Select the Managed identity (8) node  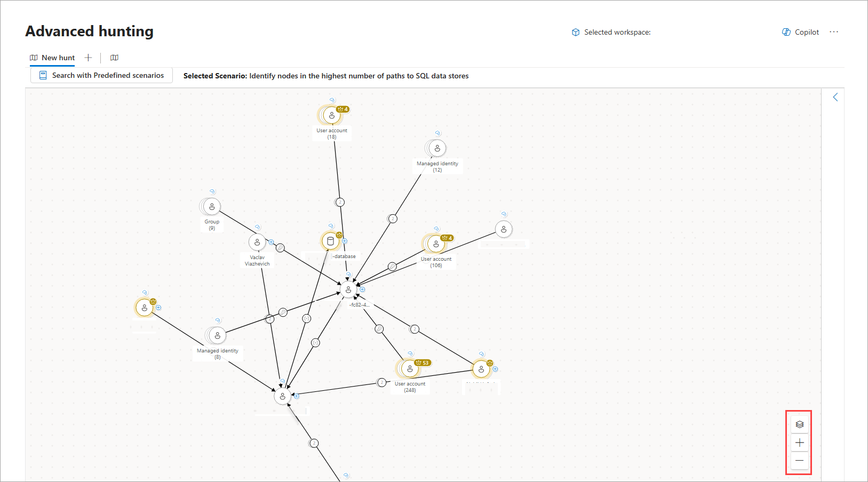217,336
